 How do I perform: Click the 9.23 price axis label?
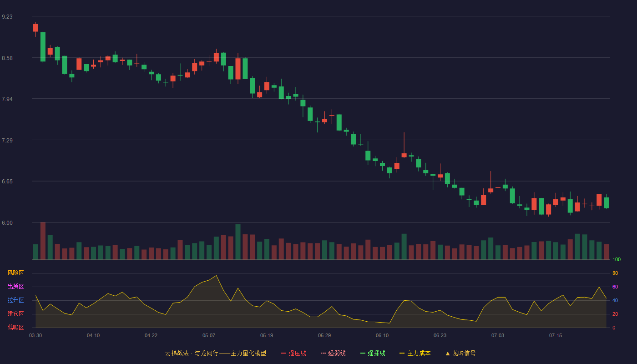tap(7, 17)
